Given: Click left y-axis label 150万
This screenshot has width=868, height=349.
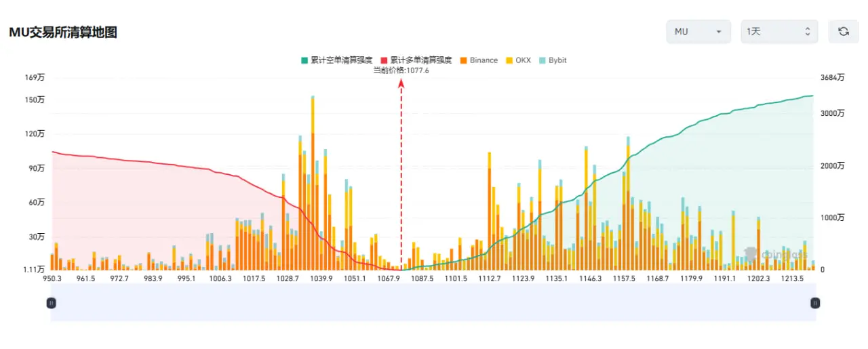Looking at the screenshot, I should click(x=35, y=100).
